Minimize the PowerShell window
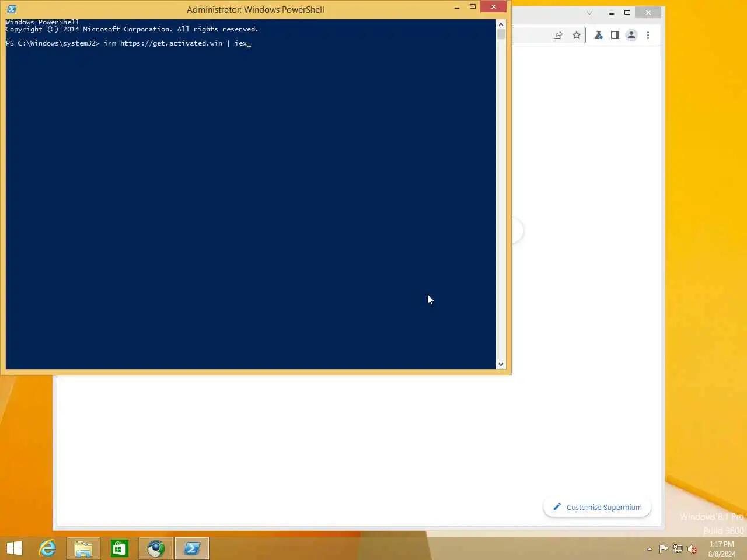 [457, 8]
